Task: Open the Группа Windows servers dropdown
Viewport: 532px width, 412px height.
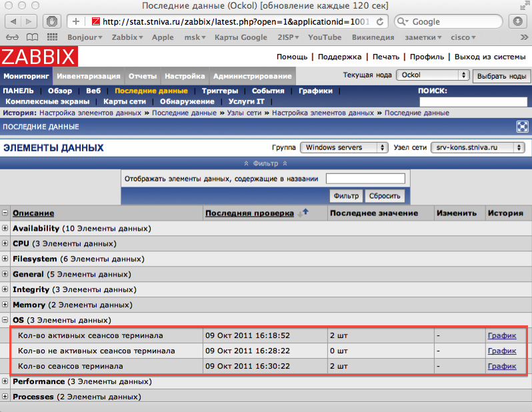Action: 344,147
